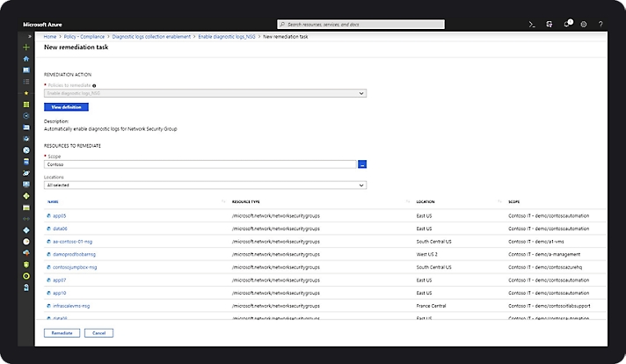Click the blue scope picker ellipsis button
Screen dimensions: 626x364
tap(361, 164)
